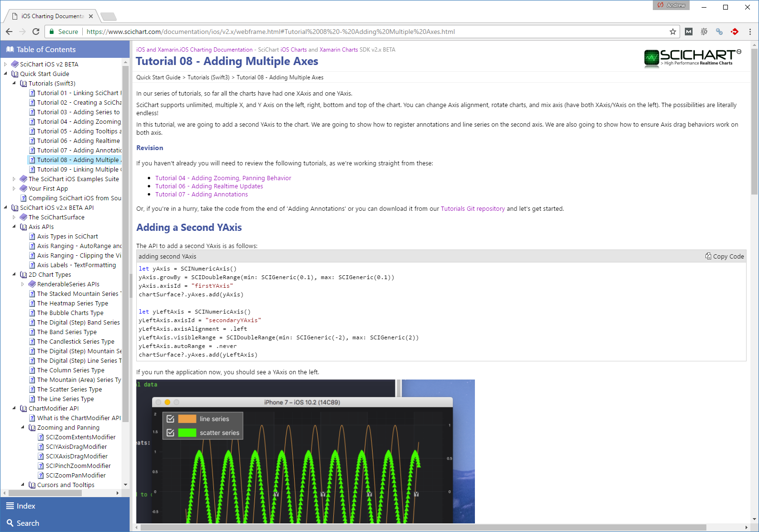
Task: Click page icon beside The Line Series Type
Action: tap(32, 399)
